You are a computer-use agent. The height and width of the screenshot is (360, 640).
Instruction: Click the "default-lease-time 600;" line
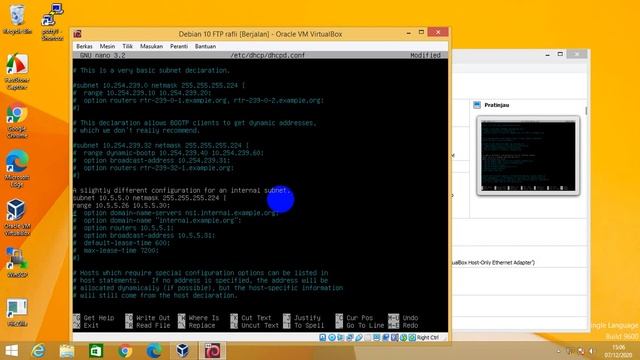122,243
